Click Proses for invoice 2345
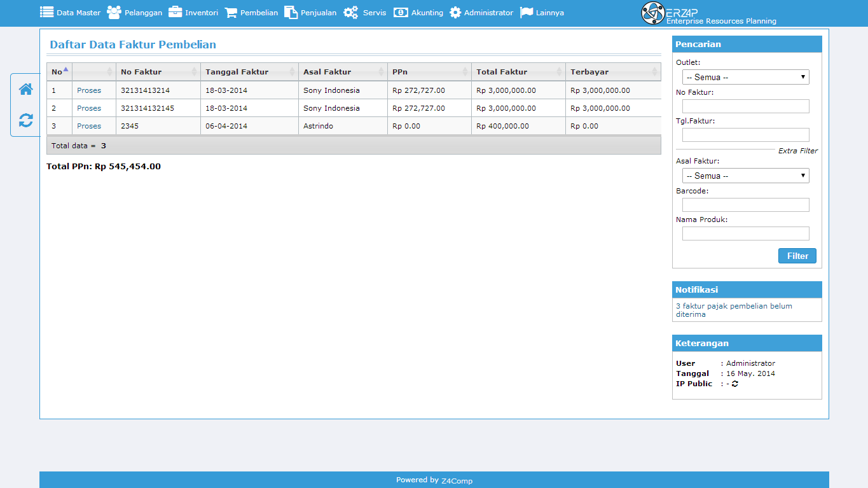The height and width of the screenshot is (488, 868). 89,126
